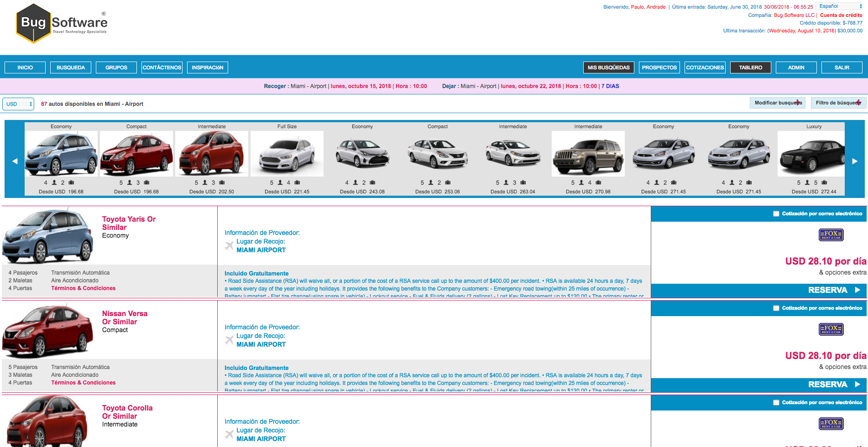The image size is (868, 447).
Task: Open Términos & Condiciones for Toyota Yaris
Action: click(84, 288)
